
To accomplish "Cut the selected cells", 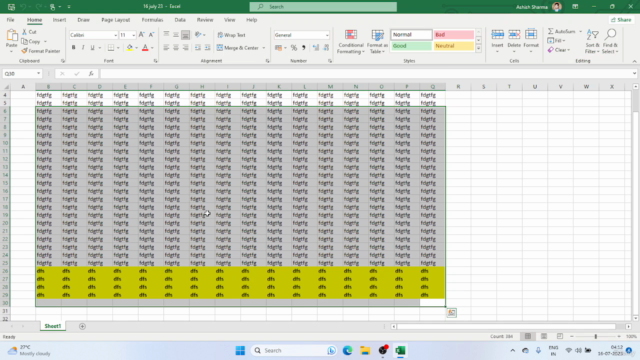I will (x=29, y=32).
